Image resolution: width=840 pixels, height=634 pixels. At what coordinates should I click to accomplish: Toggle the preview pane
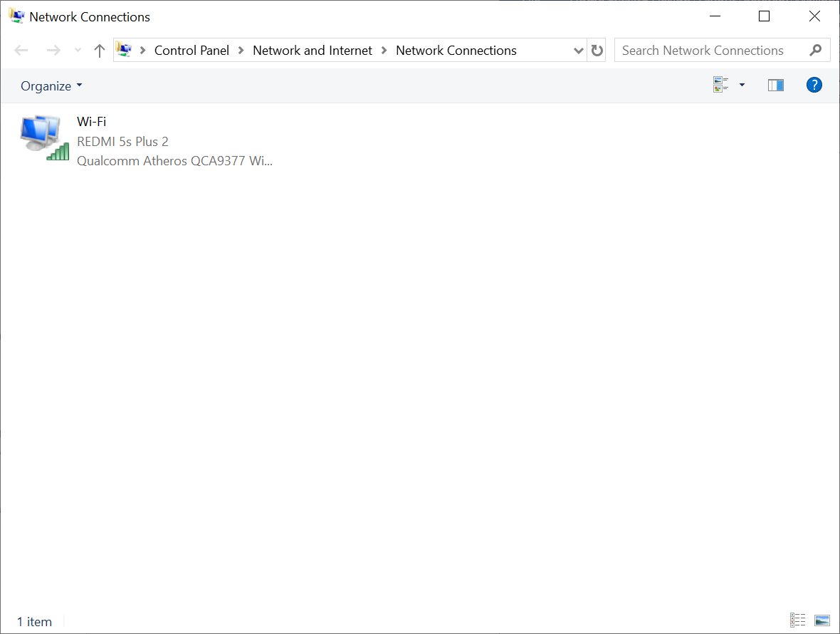point(775,85)
